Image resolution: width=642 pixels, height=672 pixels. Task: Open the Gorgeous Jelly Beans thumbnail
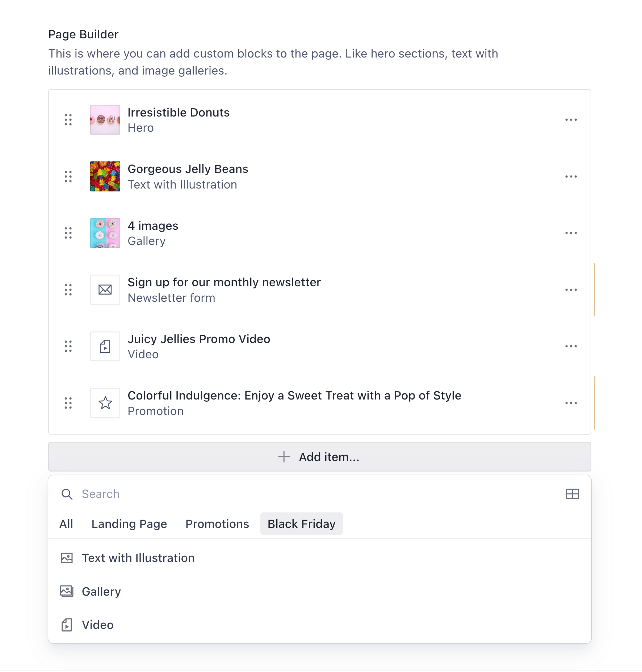click(x=105, y=176)
